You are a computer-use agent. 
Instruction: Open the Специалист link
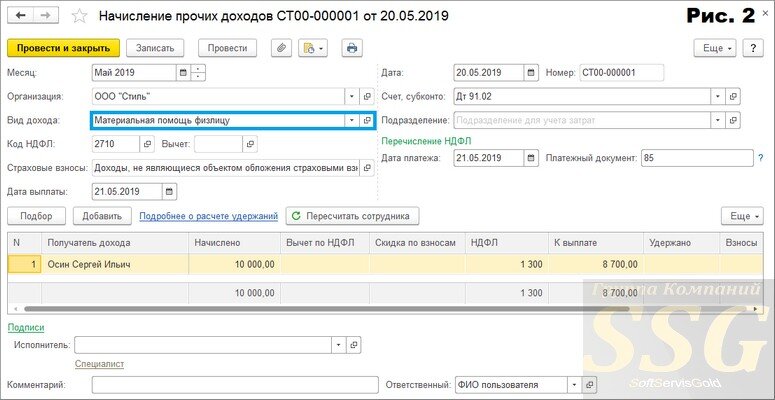coord(99,364)
